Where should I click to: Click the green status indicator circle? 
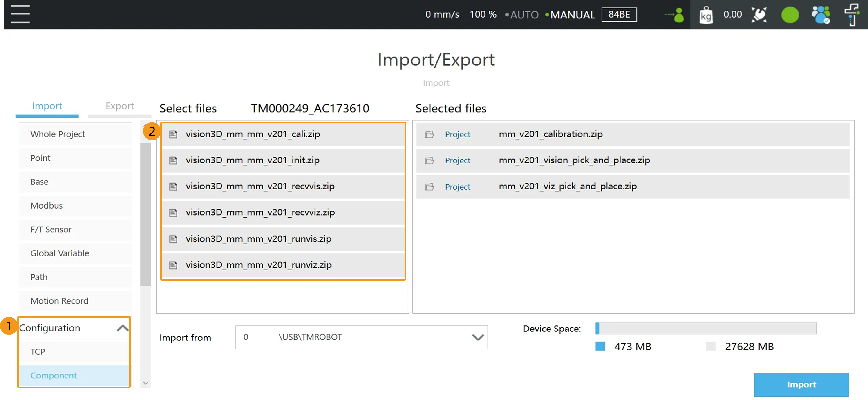tap(790, 15)
